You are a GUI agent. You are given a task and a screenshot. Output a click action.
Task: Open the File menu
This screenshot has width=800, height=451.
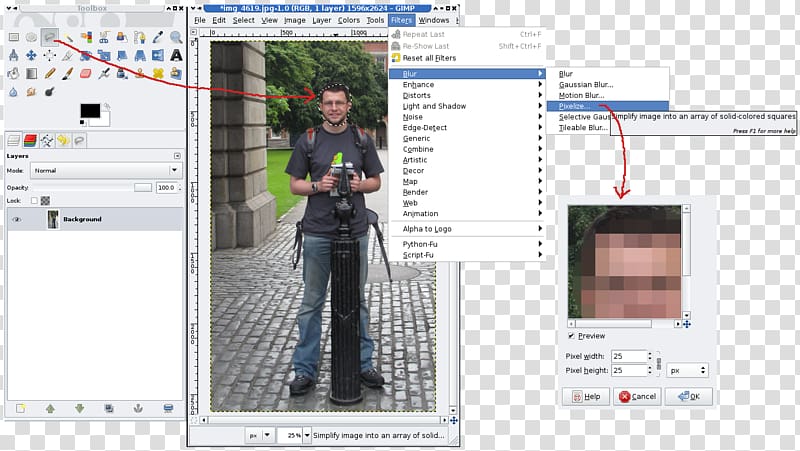pos(200,20)
